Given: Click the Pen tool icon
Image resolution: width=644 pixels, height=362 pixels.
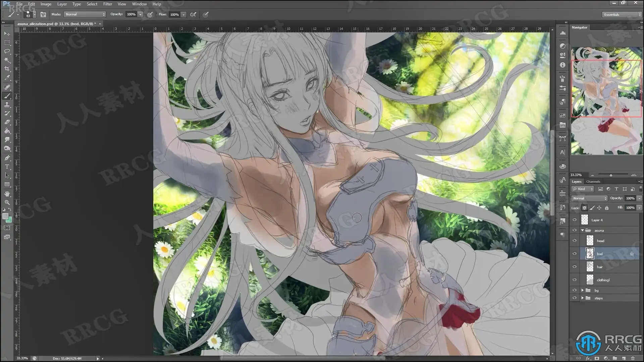Looking at the screenshot, I should point(7,158).
